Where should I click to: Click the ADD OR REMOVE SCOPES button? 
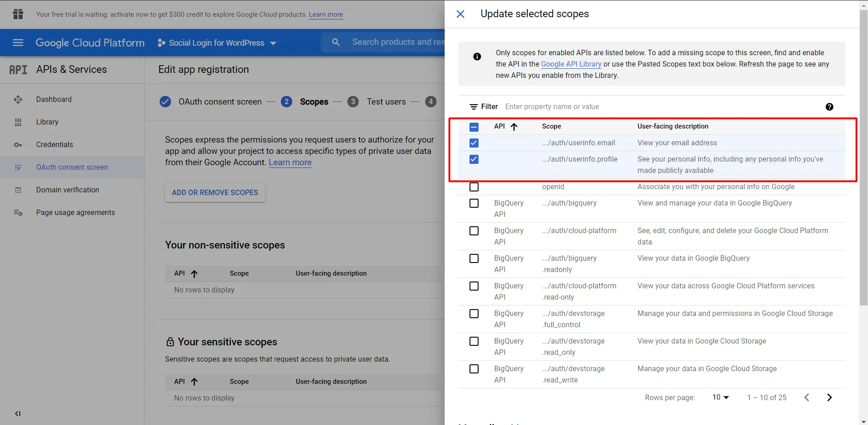click(215, 193)
